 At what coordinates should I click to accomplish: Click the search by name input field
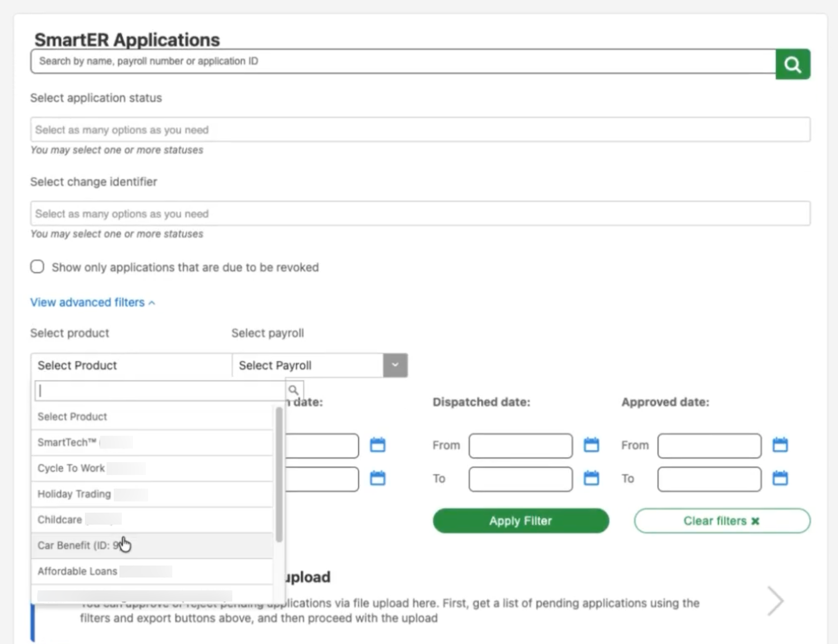pyautogui.click(x=401, y=61)
